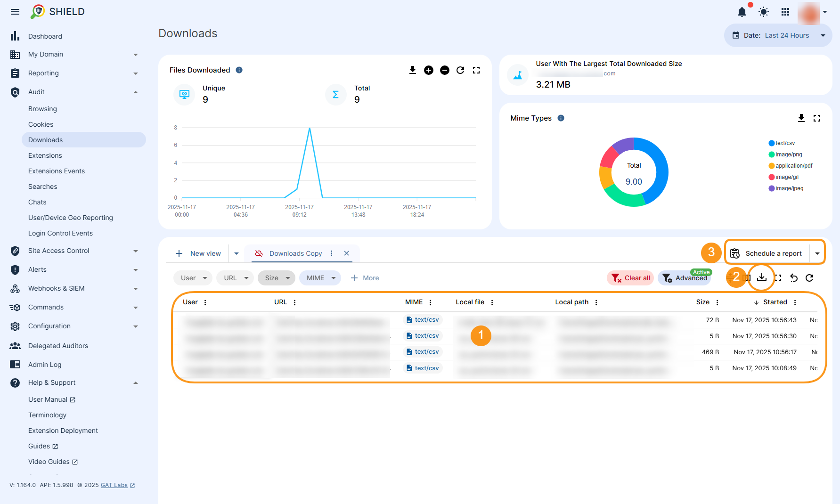
Task: Open the GAT Labs link
Action: tap(114, 485)
